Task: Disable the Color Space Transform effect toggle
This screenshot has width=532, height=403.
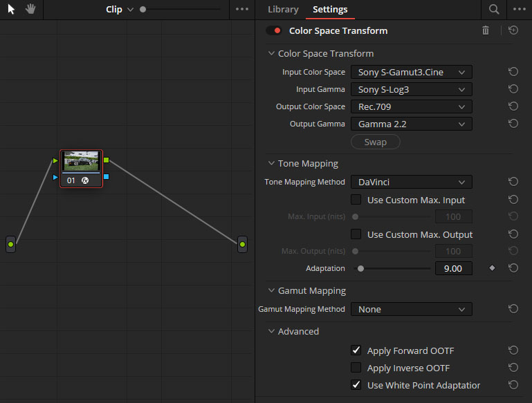Action: click(274, 30)
